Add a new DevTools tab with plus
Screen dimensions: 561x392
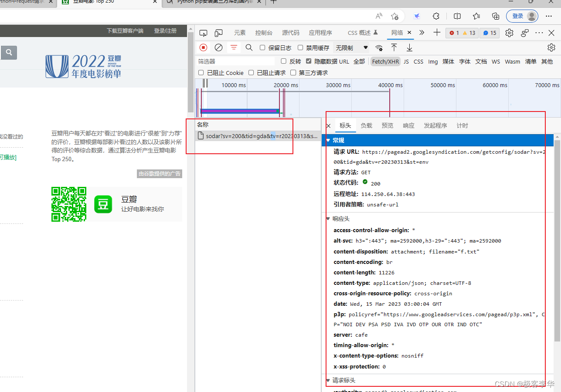click(437, 33)
